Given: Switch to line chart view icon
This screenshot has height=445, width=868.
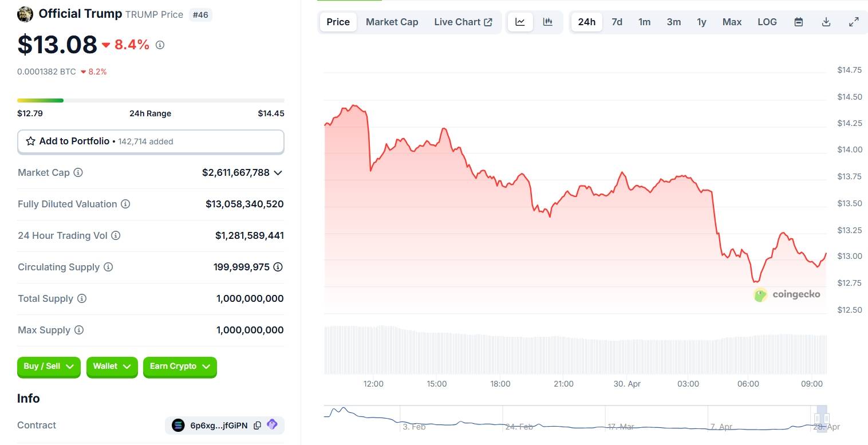Looking at the screenshot, I should coord(520,22).
